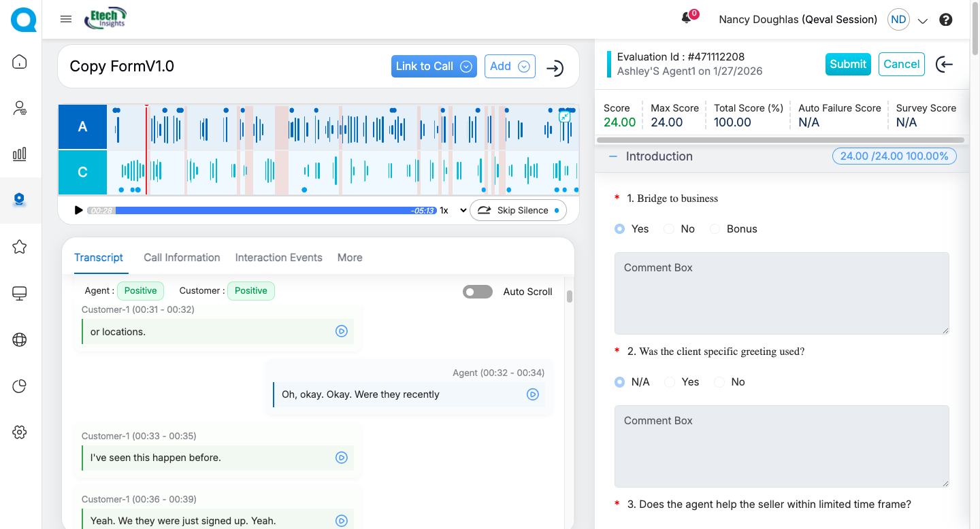Open settings gear icon in sidebar

coord(20,432)
